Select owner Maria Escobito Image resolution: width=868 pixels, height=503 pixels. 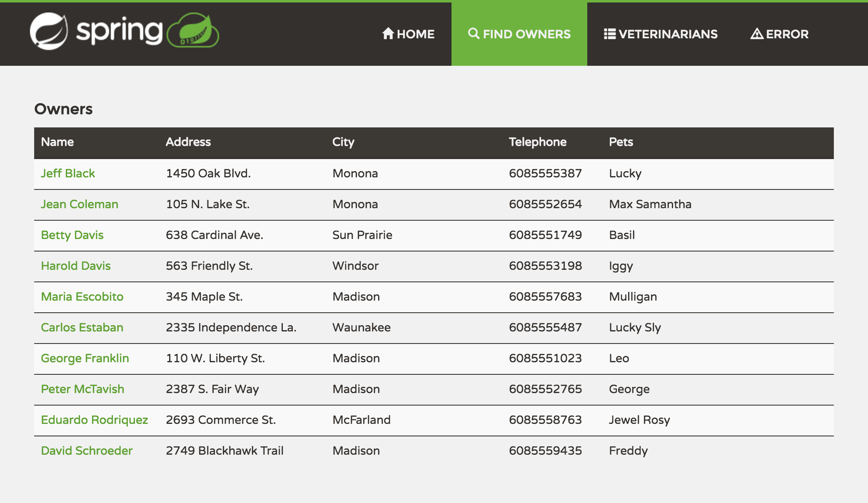[x=82, y=296]
